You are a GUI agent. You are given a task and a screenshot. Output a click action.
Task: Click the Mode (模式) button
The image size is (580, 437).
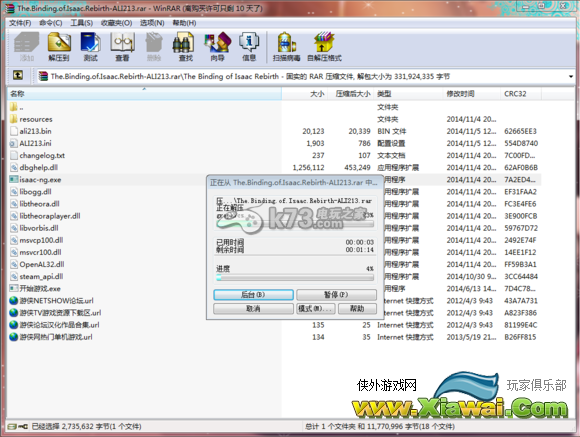316,308
